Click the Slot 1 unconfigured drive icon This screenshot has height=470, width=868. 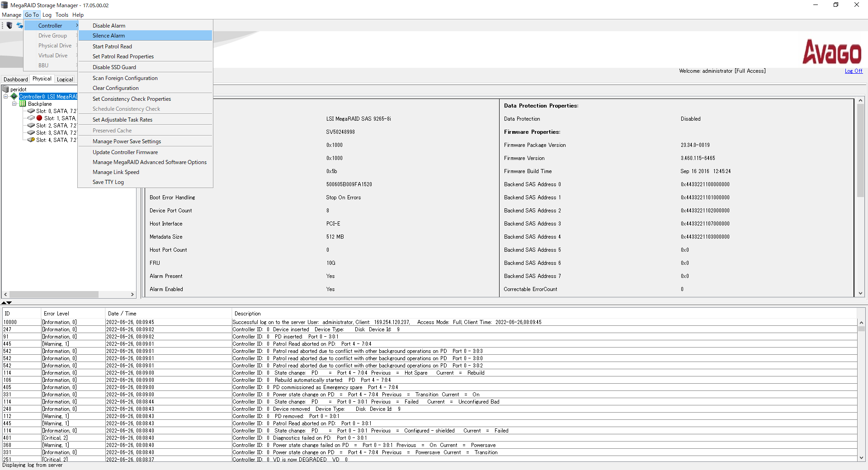(31, 118)
